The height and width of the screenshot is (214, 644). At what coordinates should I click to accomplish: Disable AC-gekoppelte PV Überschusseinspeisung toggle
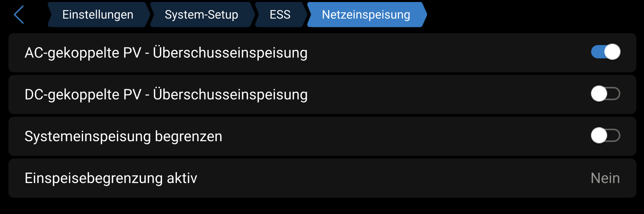[x=605, y=52]
